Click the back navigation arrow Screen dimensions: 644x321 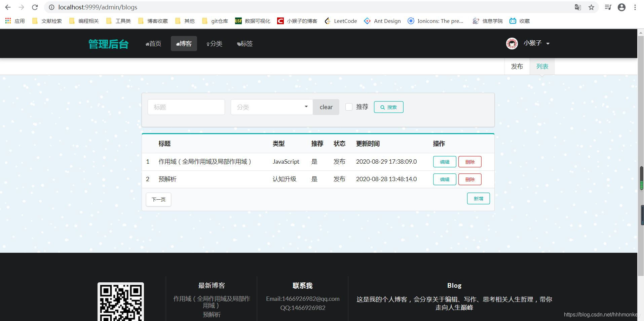7,7
